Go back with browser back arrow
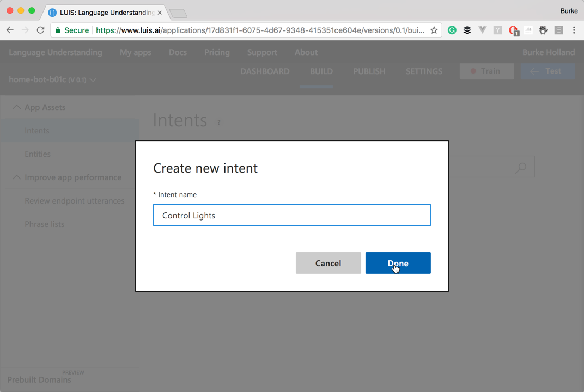This screenshot has height=392, width=584. [x=10, y=30]
